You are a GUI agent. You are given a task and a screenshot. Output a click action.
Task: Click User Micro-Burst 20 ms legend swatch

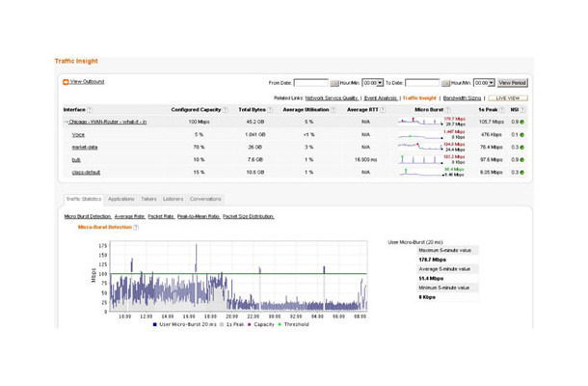coord(155,324)
